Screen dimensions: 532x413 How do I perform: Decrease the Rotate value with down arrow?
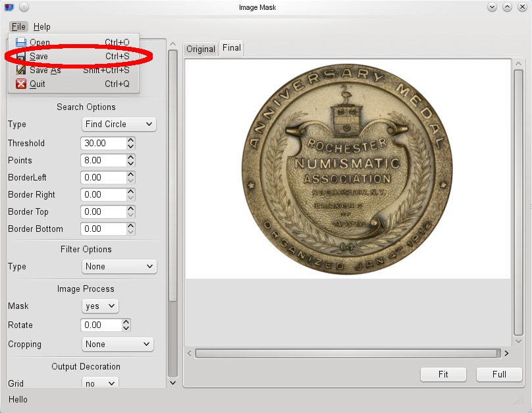(x=126, y=328)
